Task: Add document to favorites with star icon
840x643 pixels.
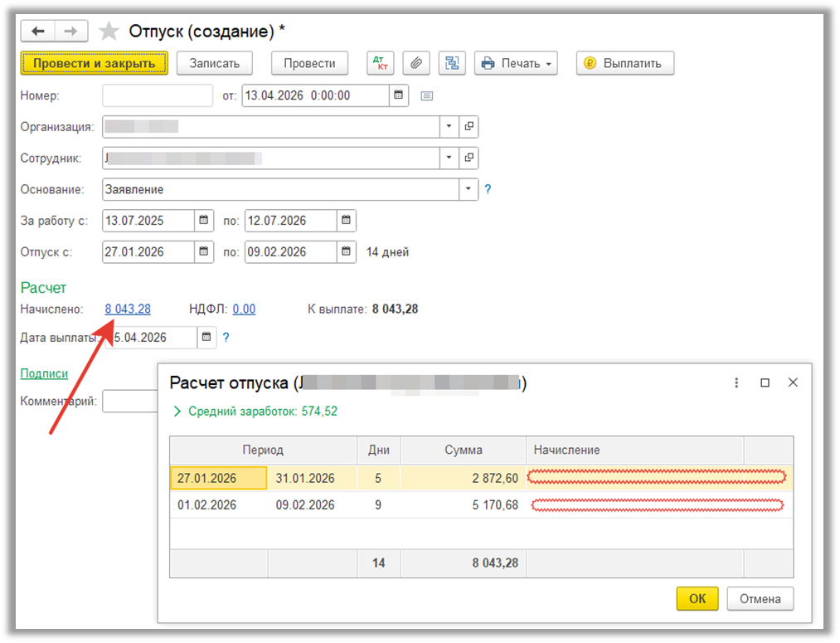Action: 109,31
